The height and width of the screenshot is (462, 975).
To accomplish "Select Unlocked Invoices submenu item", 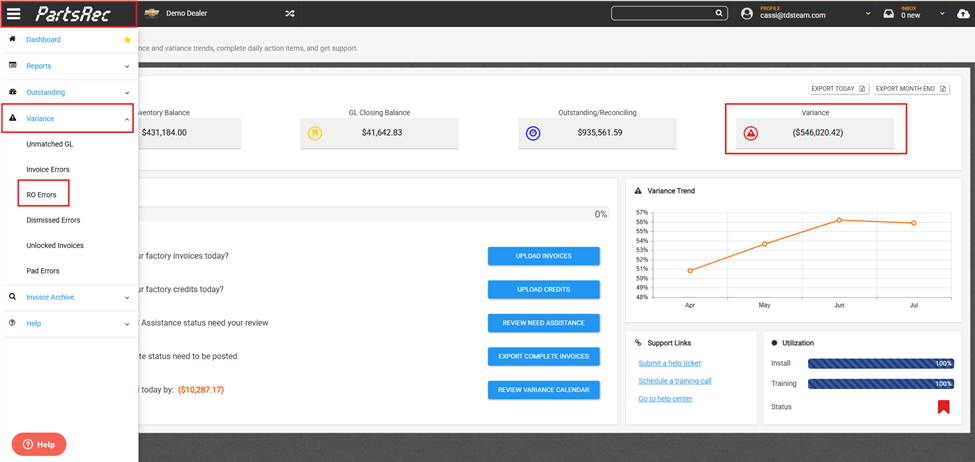I will coord(55,246).
